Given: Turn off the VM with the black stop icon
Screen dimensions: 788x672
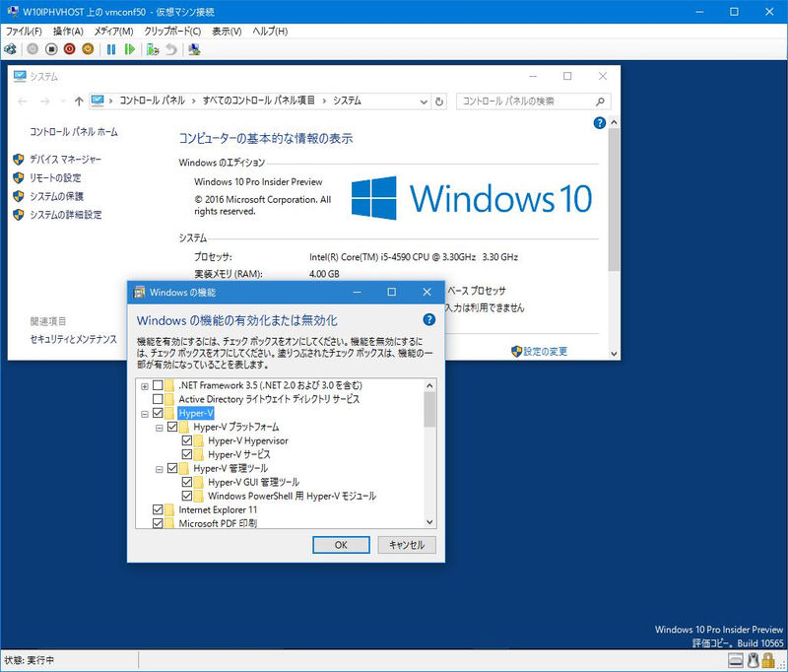Looking at the screenshot, I should coord(51,49).
